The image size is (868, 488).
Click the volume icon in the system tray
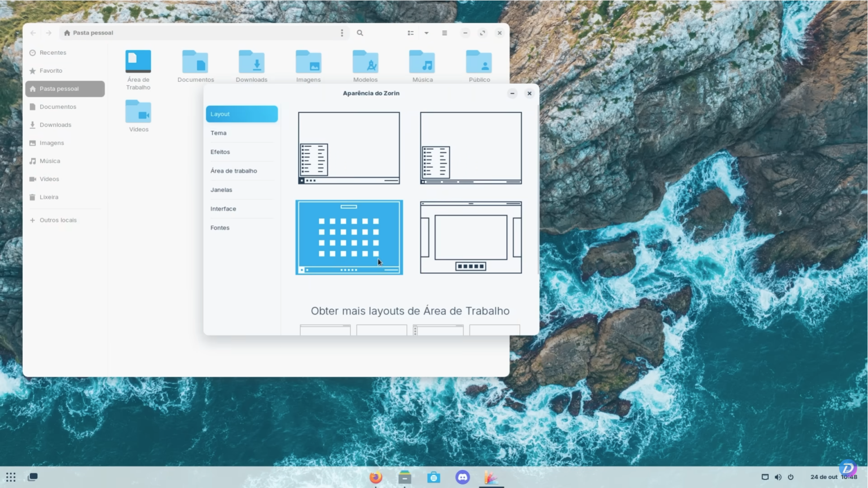(778, 477)
